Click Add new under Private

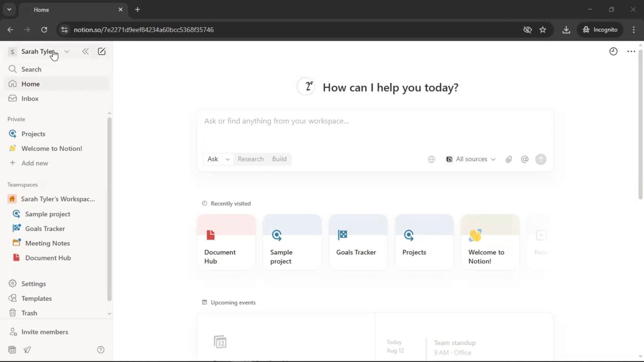tap(35, 163)
